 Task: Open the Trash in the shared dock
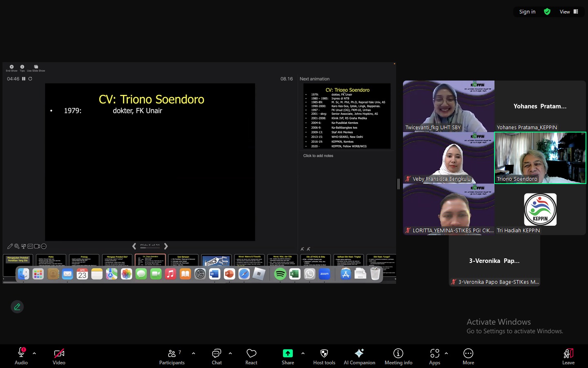375,274
